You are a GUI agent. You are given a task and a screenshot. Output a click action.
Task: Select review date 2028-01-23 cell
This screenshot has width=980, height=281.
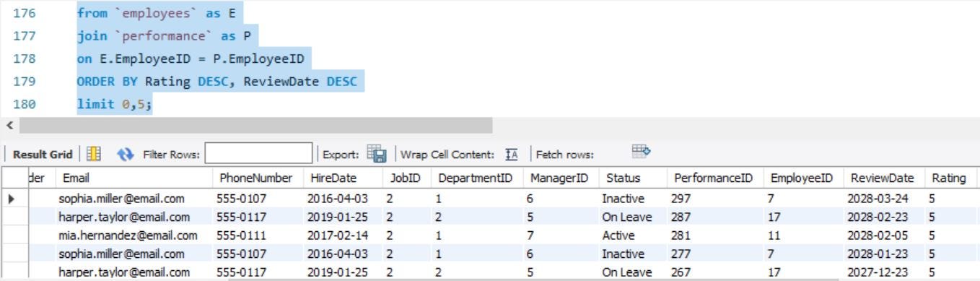(885, 254)
